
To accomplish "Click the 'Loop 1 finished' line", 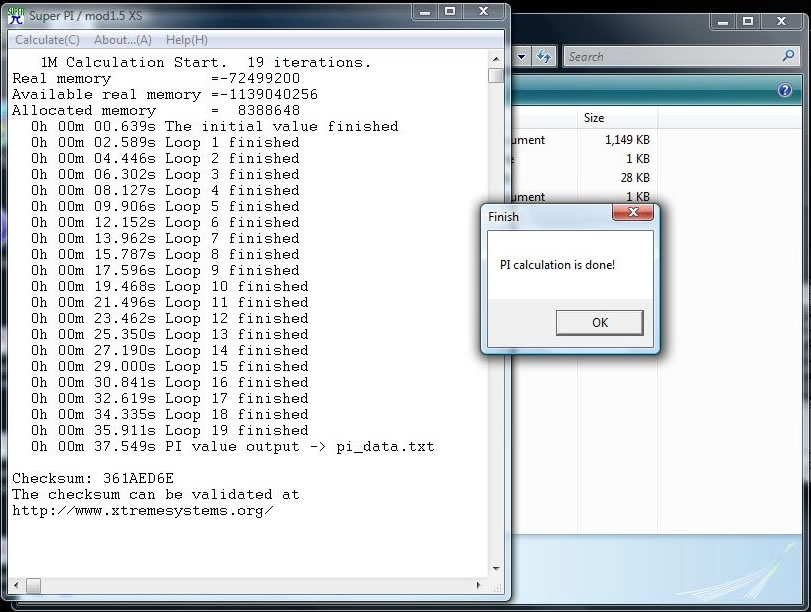I will (x=165, y=143).
